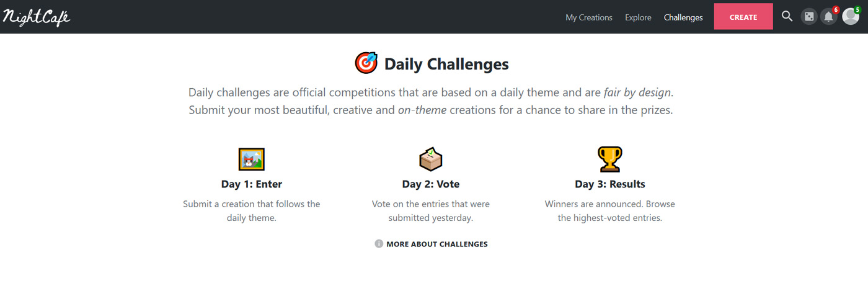Click the target icon beside Daily Challenges

coord(366,63)
